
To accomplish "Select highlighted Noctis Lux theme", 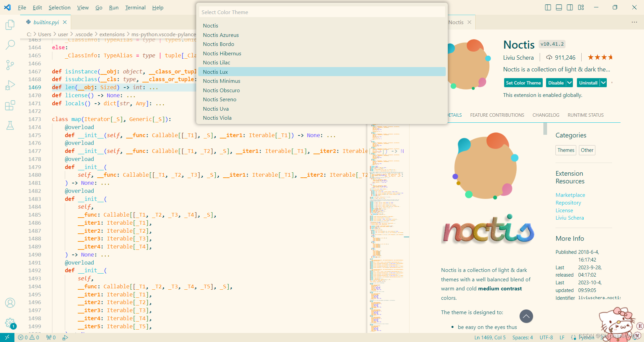I will 322,72.
